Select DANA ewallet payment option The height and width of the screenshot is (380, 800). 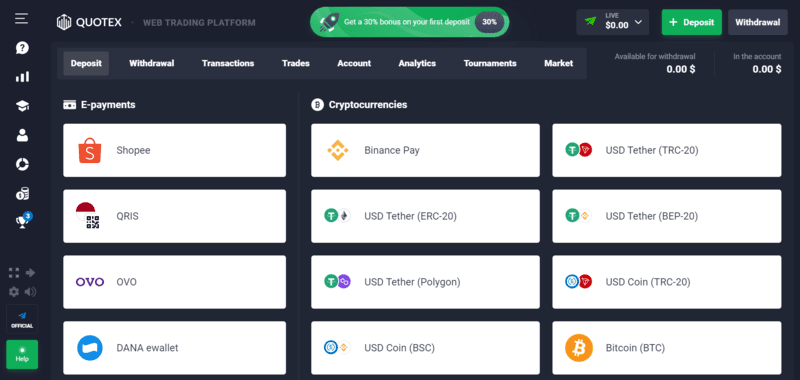174,348
